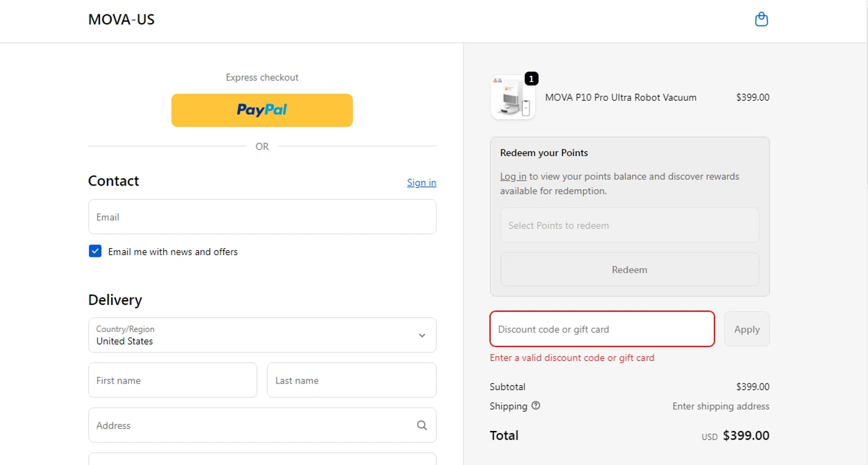Open the shopping bag cart icon
The image size is (868, 465).
(x=762, y=20)
